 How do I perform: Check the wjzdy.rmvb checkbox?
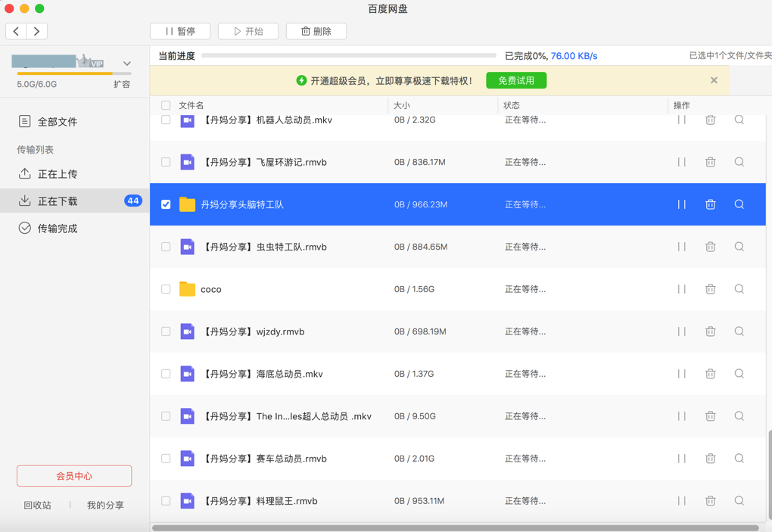(x=166, y=331)
